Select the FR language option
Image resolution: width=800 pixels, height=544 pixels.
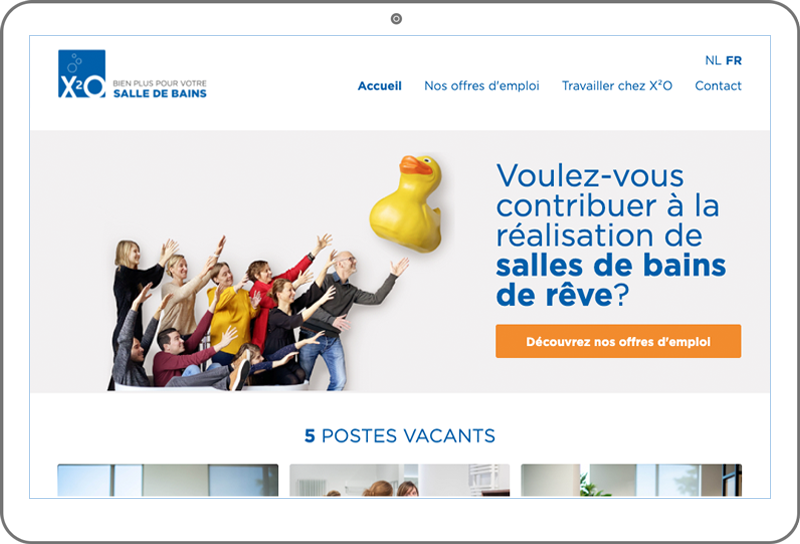(734, 60)
